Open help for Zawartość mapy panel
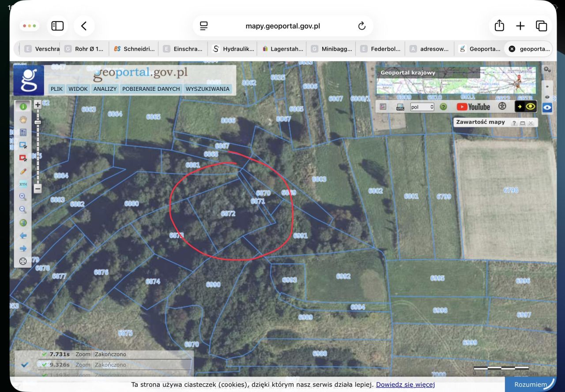The image size is (565, 392). [514, 123]
